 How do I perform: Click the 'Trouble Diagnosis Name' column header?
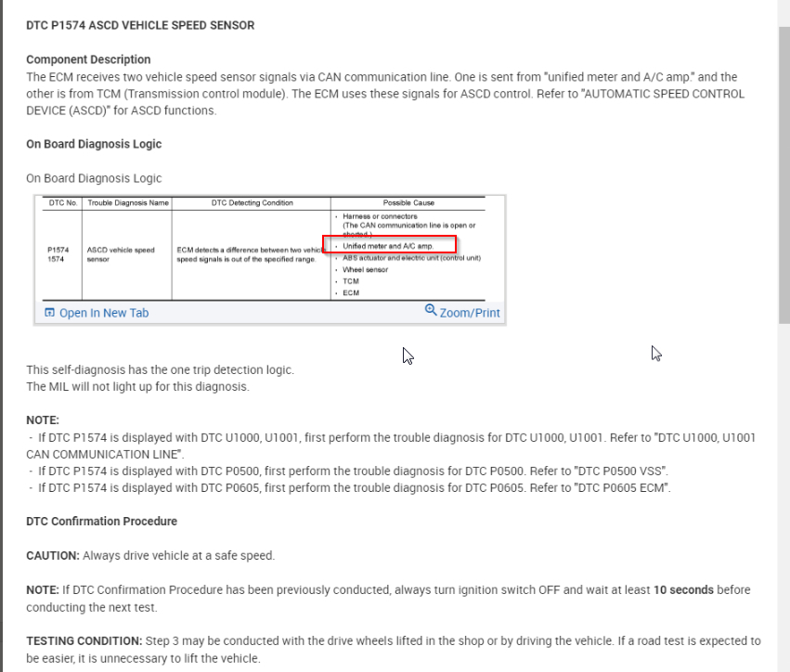click(x=128, y=203)
